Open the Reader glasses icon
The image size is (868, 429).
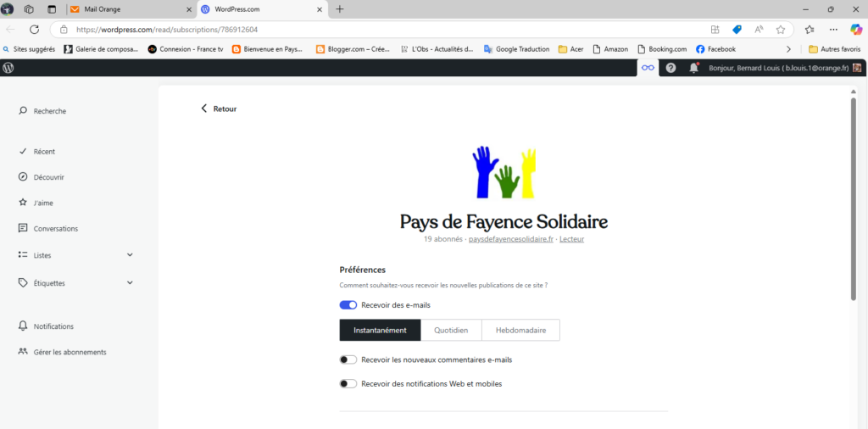(648, 68)
